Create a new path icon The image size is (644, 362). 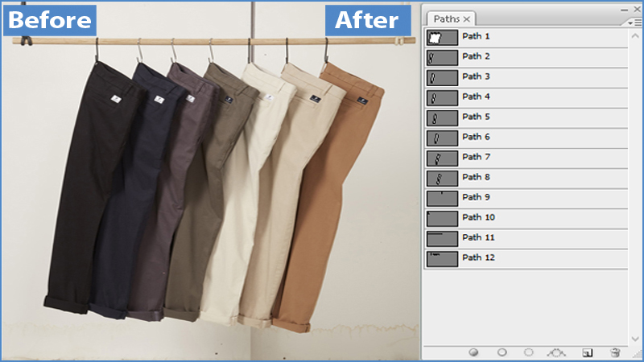(587, 352)
